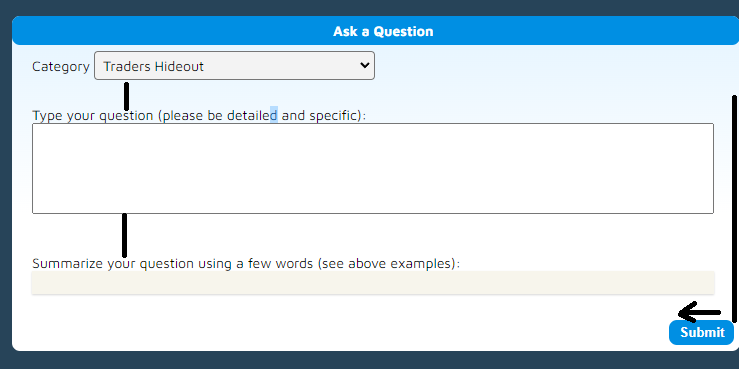
Task: Focus the detailed question text area
Action: [x=373, y=168]
